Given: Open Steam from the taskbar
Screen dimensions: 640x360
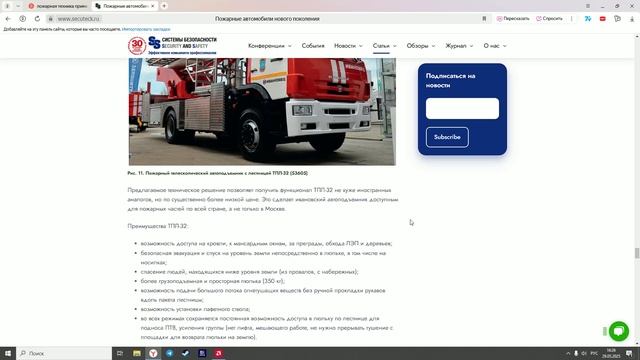Looking at the screenshot, I should click(186, 353).
